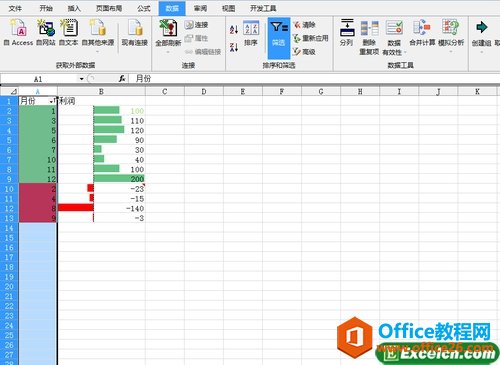
Task: Click cell with value -15
Action: (101, 199)
